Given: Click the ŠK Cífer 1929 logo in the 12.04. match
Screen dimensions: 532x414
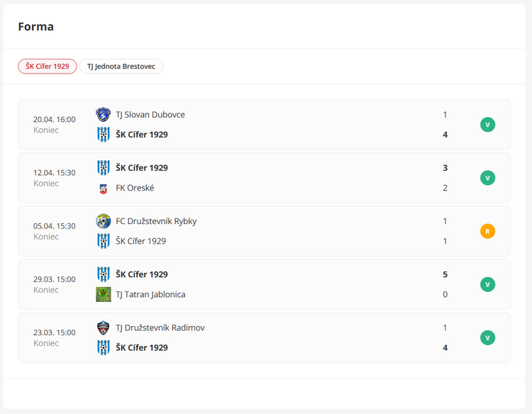Looking at the screenshot, I should [103, 168].
